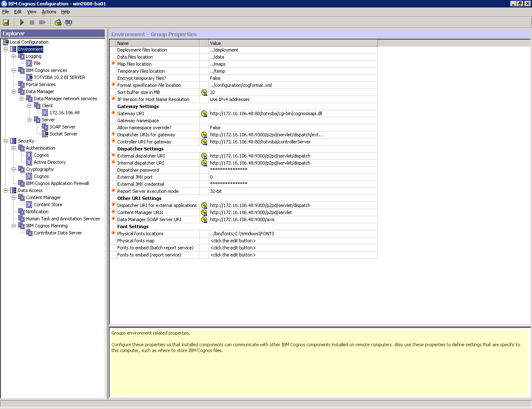Image resolution: width=532 pixels, height=409 pixels.
Task: Collapse the Data Access tree node
Action: (6, 190)
